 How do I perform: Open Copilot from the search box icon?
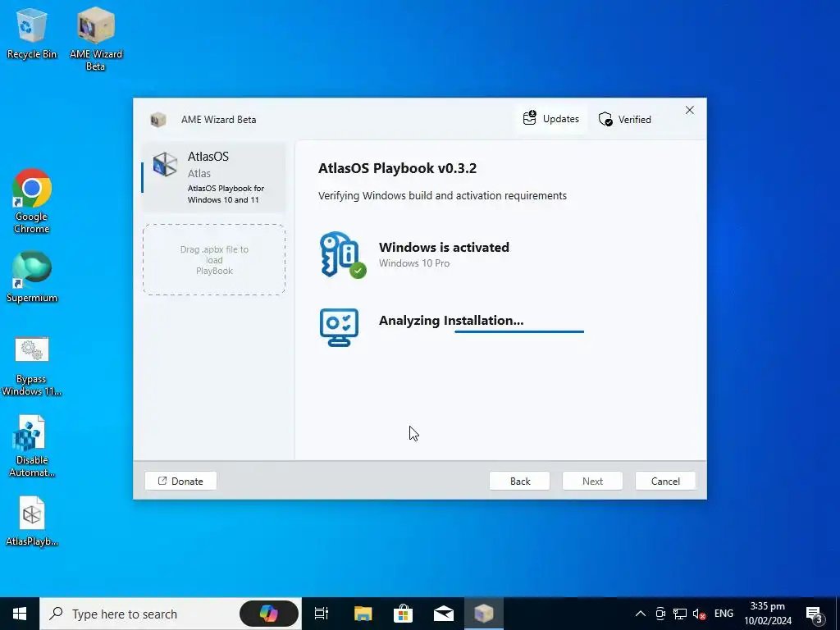click(269, 614)
